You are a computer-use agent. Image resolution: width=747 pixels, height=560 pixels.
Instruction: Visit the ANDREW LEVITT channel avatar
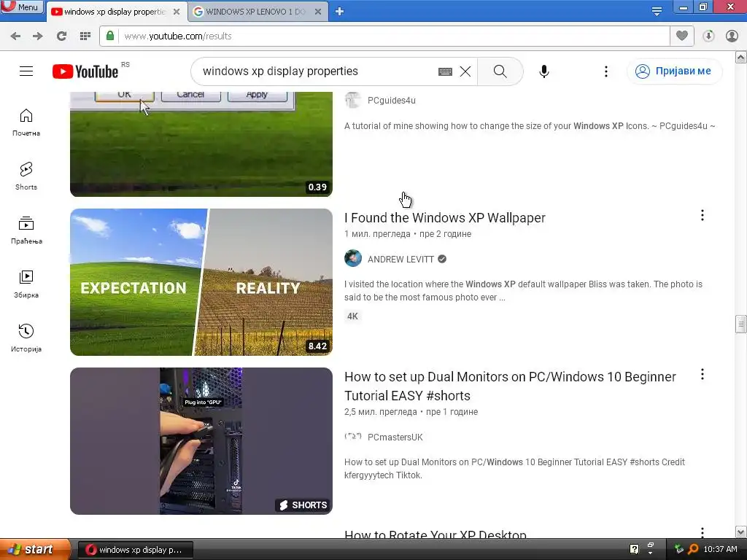tap(353, 259)
